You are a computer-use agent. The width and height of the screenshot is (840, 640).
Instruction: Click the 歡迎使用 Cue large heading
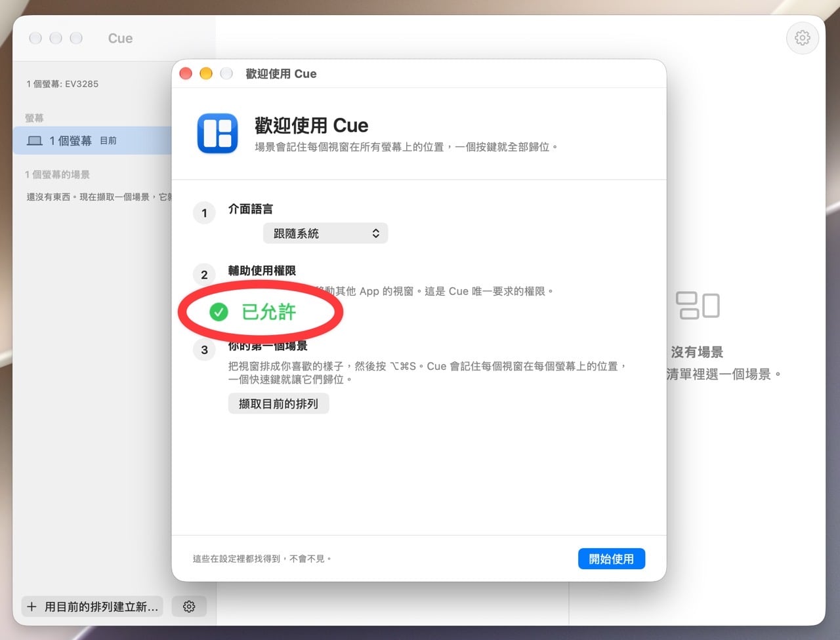(312, 125)
